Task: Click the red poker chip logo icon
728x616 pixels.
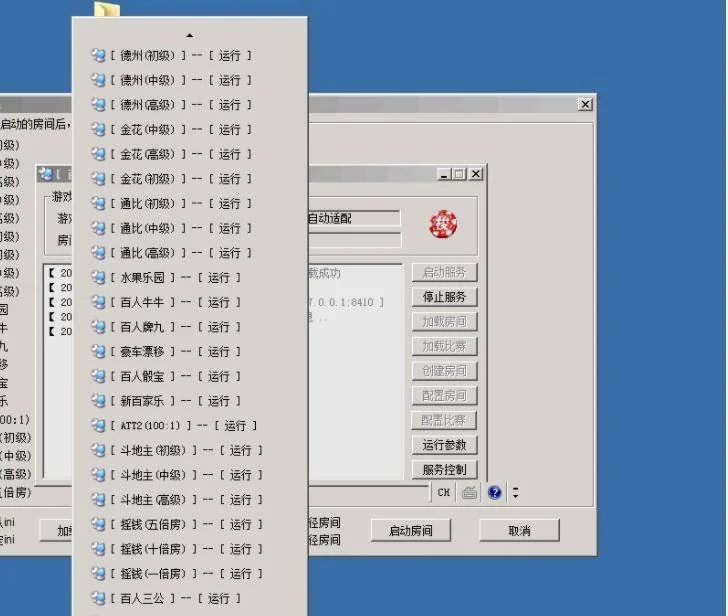Action: click(443, 225)
